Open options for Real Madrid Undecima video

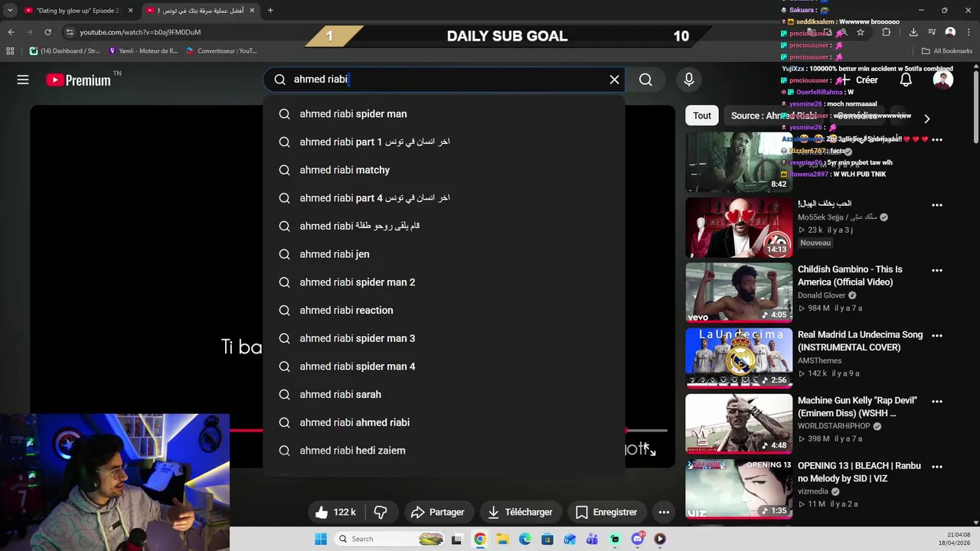937,336
